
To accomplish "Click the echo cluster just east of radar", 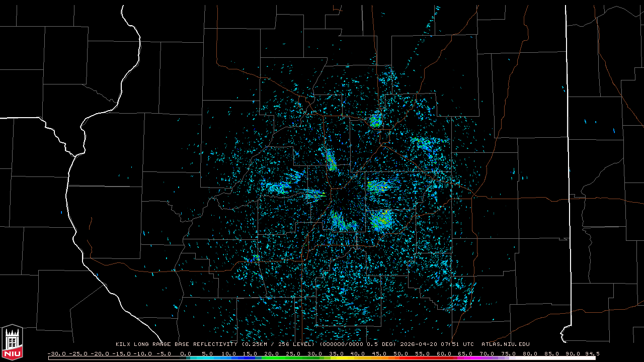I will pyautogui.click(x=377, y=187).
